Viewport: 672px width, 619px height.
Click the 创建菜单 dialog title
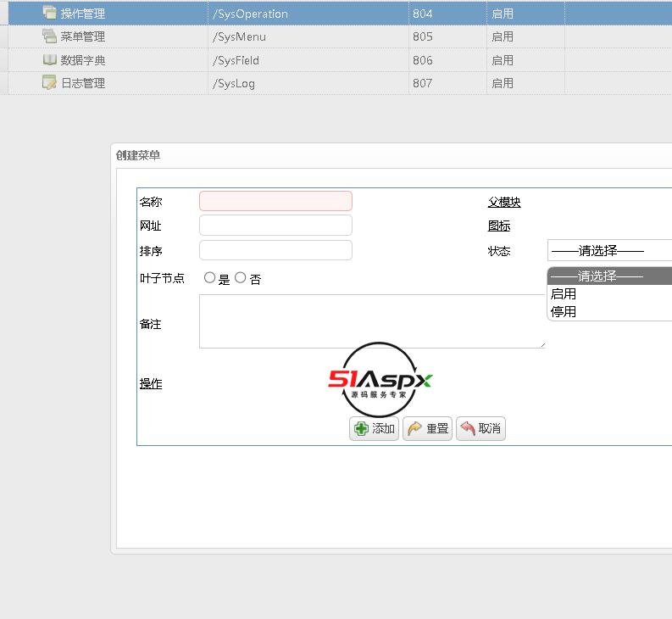[138, 155]
